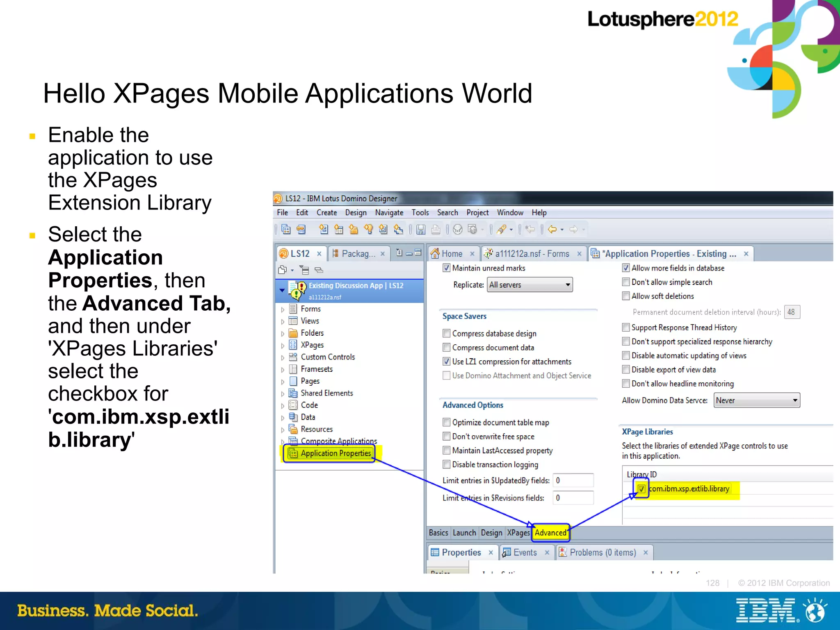Enable Compress database design
The image size is (840, 630).
tap(447, 333)
